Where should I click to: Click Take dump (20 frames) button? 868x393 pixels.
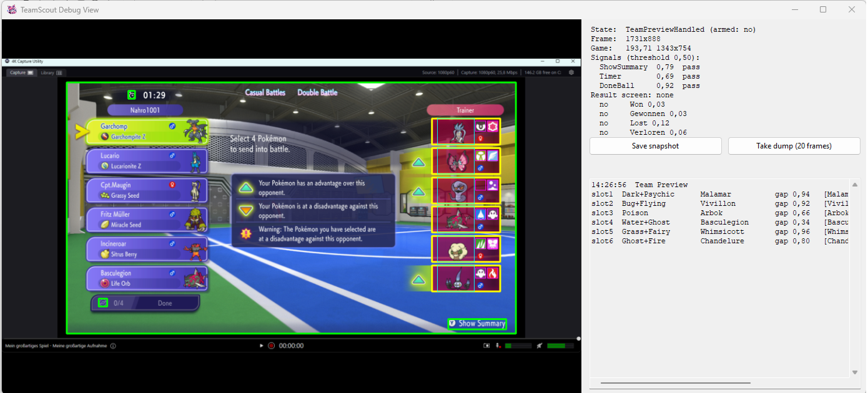click(794, 146)
